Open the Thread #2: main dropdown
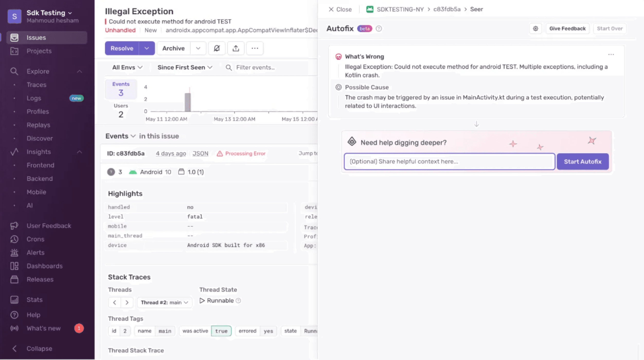644x360 pixels. pos(164,302)
